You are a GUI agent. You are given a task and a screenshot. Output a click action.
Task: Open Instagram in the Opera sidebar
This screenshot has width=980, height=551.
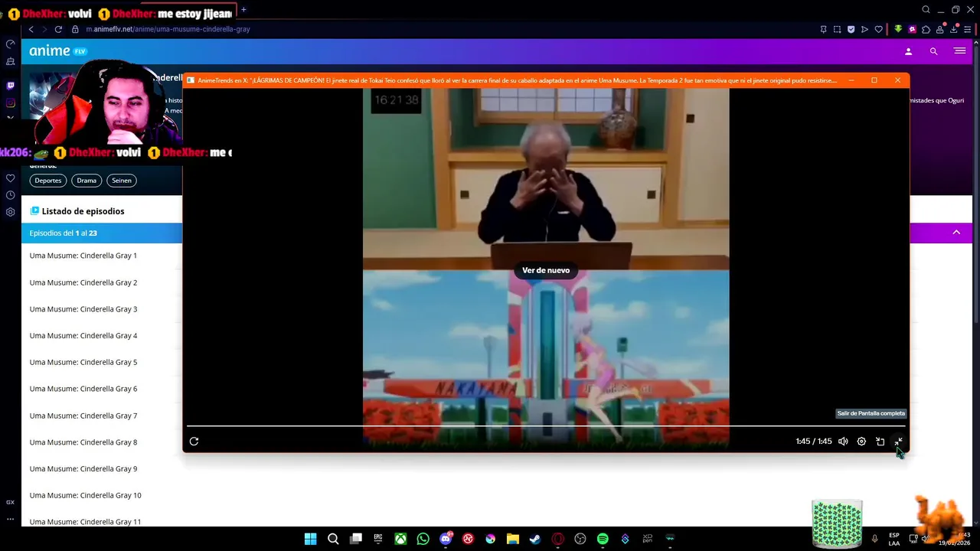coord(10,103)
